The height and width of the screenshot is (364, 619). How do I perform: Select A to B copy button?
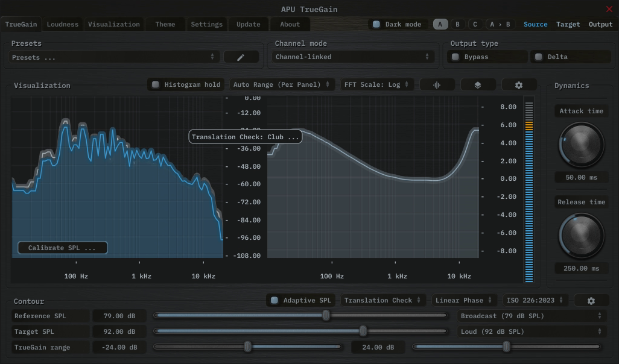500,25
